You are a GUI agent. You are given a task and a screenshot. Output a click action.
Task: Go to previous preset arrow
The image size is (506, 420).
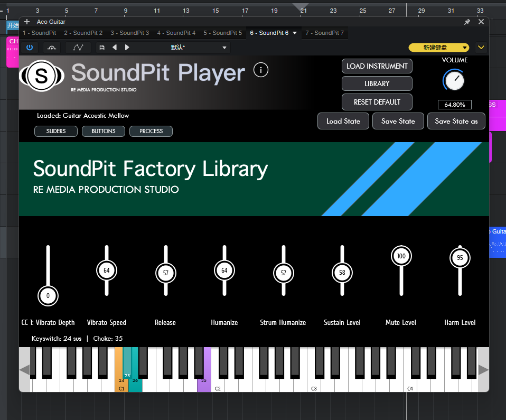(115, 48)
